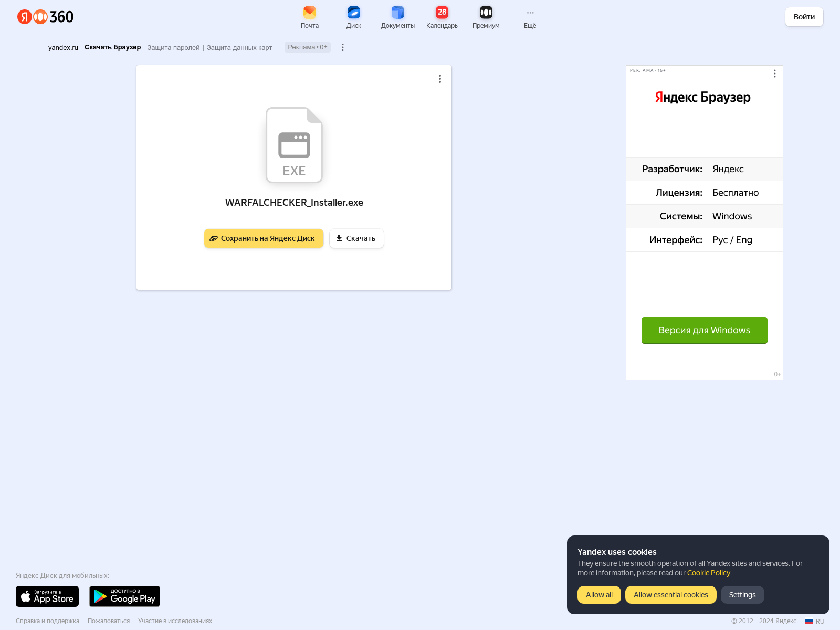Open file card three-dot options menu
Screen dimensions: 840x630
(x=440, y=79)
